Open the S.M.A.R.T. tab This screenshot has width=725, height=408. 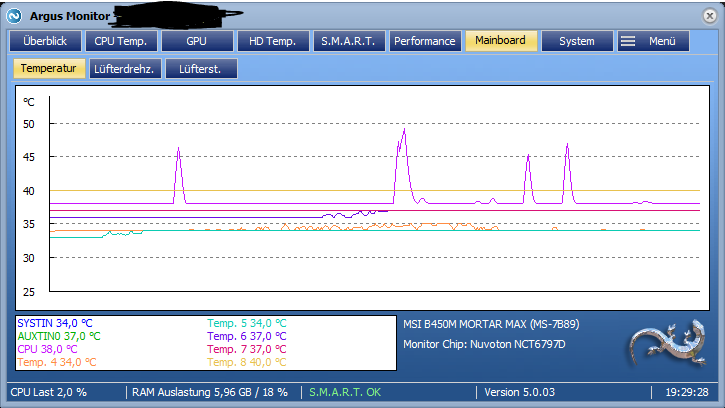click(x=349, y=41)
